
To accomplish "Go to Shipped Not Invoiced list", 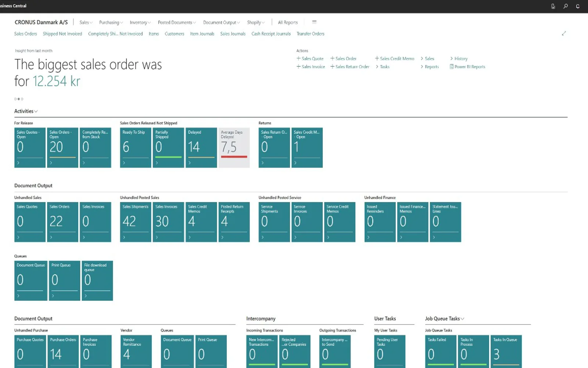I will pyautogui.click(x=62, y=34).
